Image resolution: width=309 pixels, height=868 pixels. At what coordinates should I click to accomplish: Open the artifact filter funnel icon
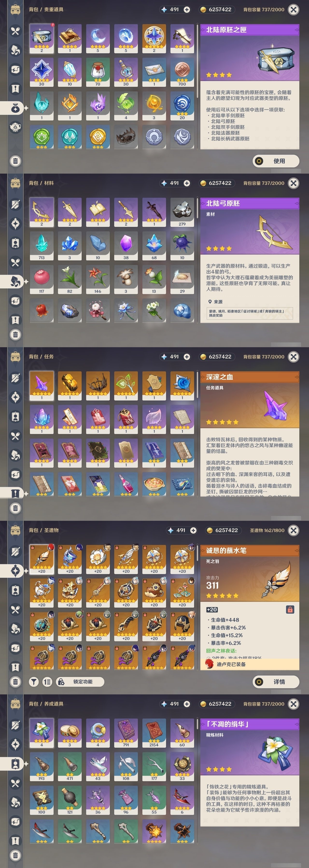tap(33, 682)
